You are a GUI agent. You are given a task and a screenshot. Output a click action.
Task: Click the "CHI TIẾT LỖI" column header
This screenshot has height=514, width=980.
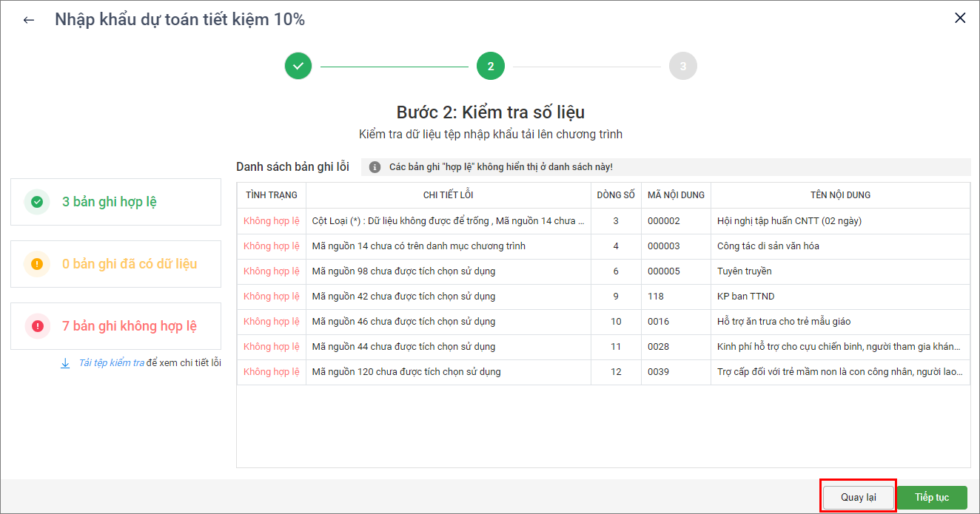448,195
